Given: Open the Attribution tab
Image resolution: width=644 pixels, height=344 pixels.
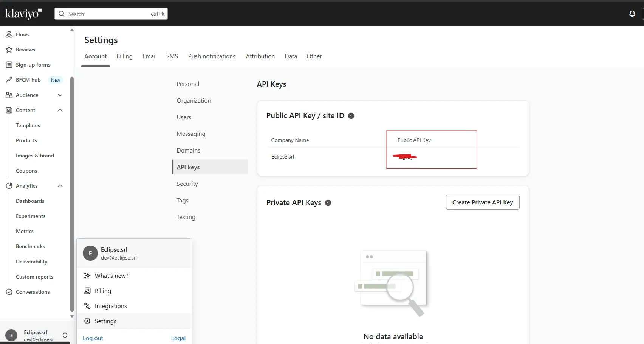Looking at the screenshot, I should (x=260, y=56).
